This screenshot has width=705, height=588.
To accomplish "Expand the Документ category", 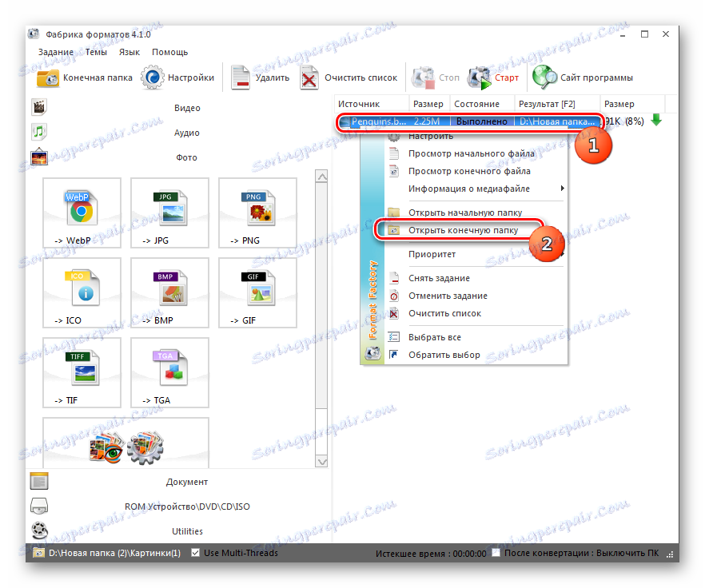I will point(186,482).
